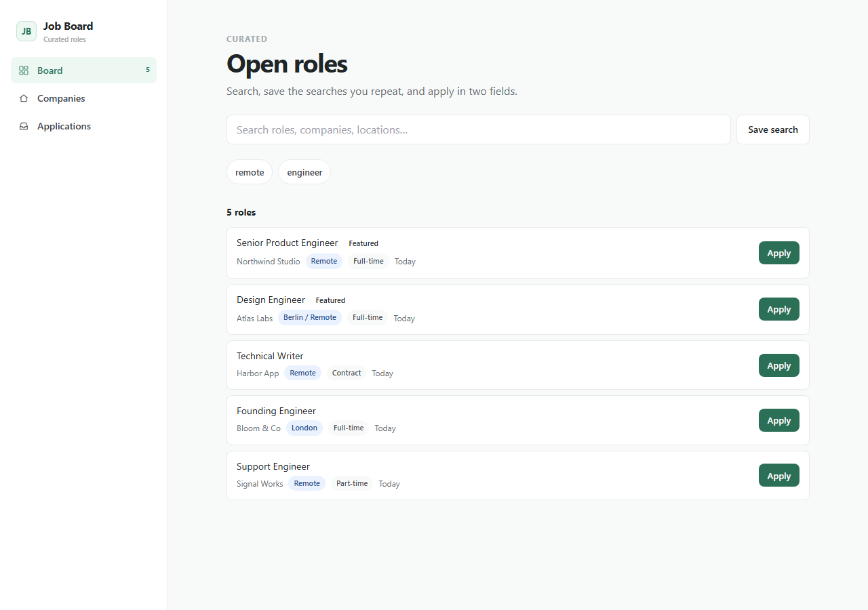This screenshot has height=610, width=868.
Task: Select the "engineer" saved search chip
Action: (x=304, y=172)
